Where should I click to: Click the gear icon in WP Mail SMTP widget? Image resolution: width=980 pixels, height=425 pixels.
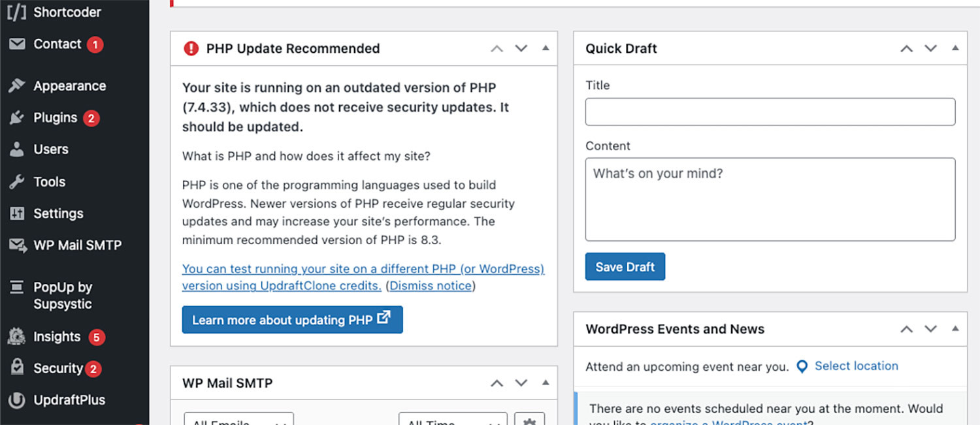pyautogui.click(x=529, y=422)
